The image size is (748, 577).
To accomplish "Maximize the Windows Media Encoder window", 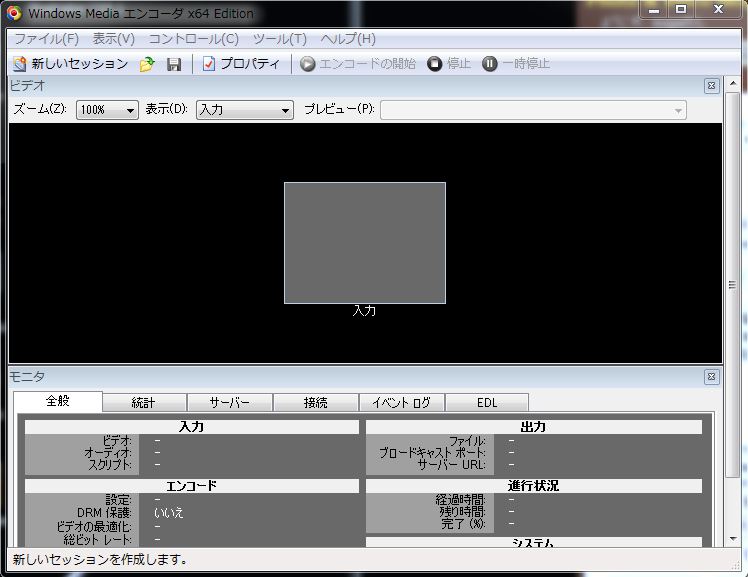I will tap(681, 10).
